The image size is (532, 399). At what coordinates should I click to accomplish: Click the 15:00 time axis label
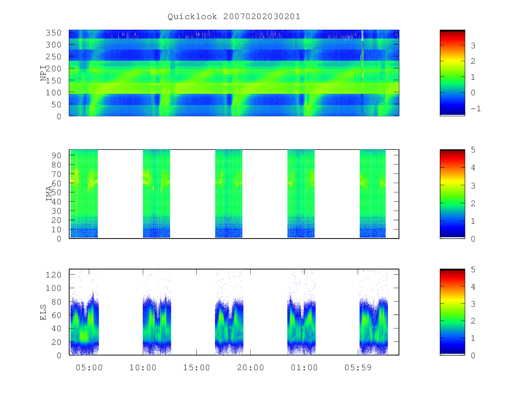(x=197, y=368)
